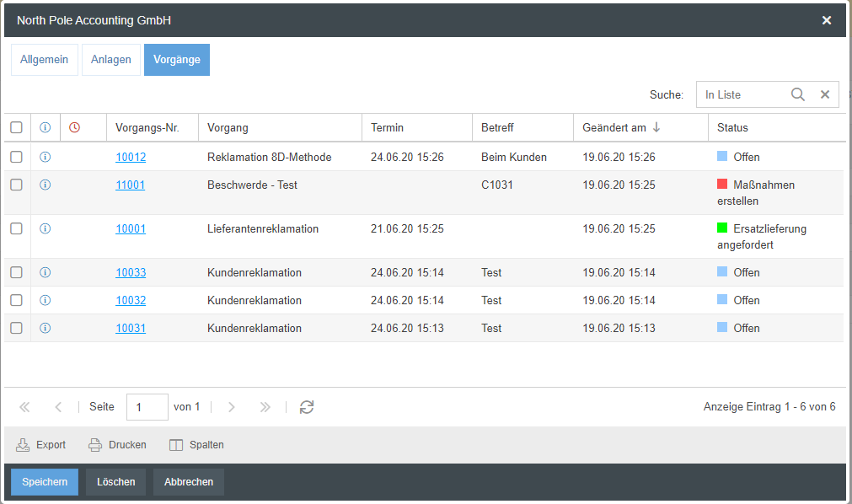Viewport: 852px width, 504px height.
Task: Click the Speichern button
Action: [45, 482]
